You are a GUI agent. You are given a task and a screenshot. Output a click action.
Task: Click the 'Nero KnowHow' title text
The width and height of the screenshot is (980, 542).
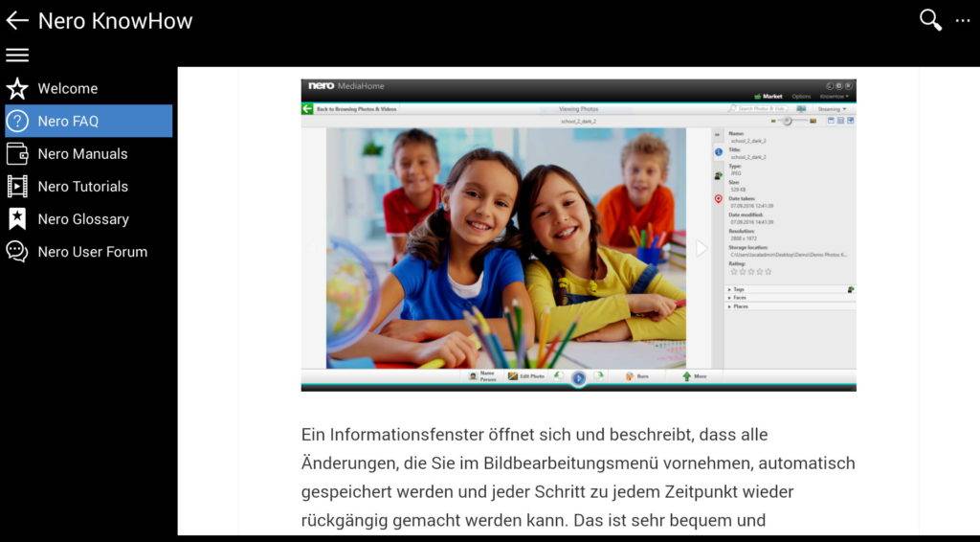(x=115, y=21)
